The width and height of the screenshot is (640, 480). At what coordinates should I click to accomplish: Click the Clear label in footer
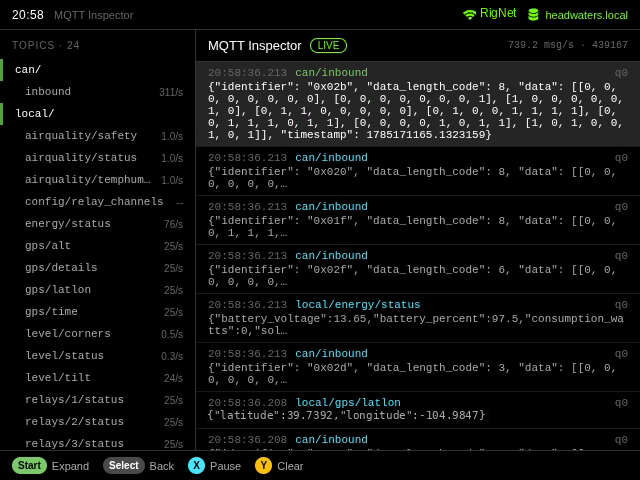pos(290,466)
